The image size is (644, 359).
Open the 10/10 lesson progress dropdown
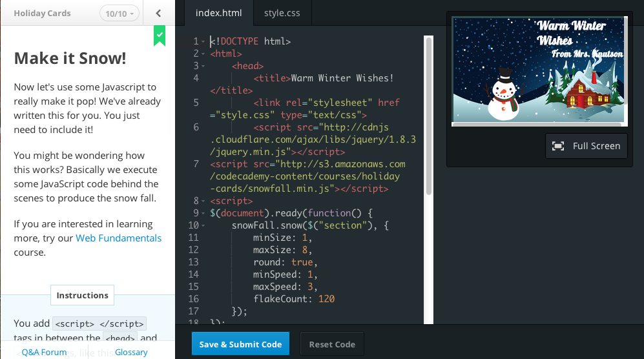click(119, 14)
